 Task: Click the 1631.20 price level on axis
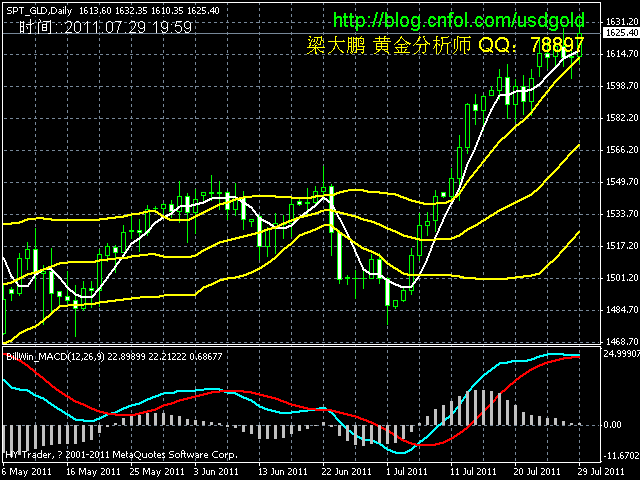pos(621,21)
